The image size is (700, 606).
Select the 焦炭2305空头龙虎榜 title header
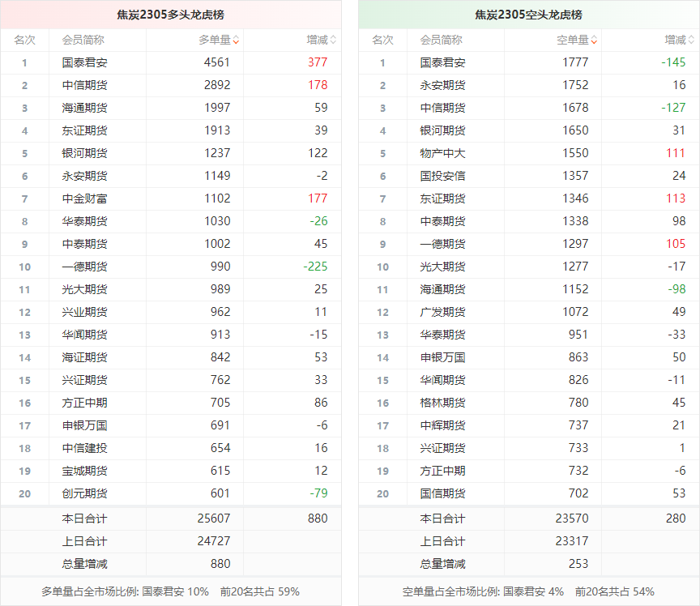point(528,15)
